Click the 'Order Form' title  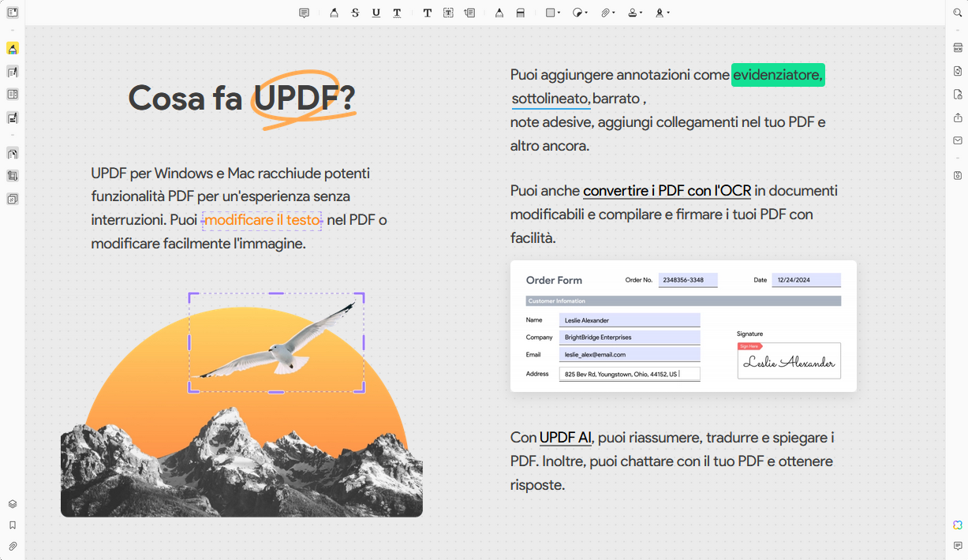point(554,280)
